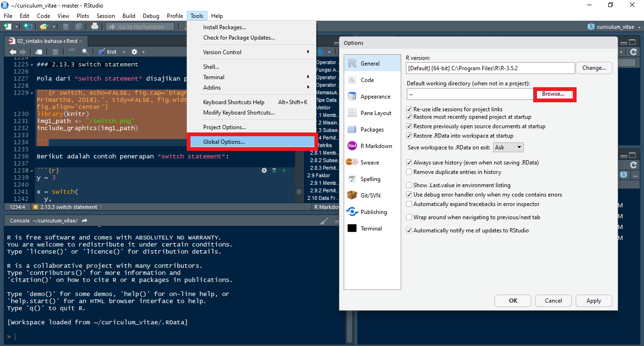This screenshot has width=644, height=346.
Task: Click the spell check ABC icon
Action: pyautogui.click(x=72, y=51)
